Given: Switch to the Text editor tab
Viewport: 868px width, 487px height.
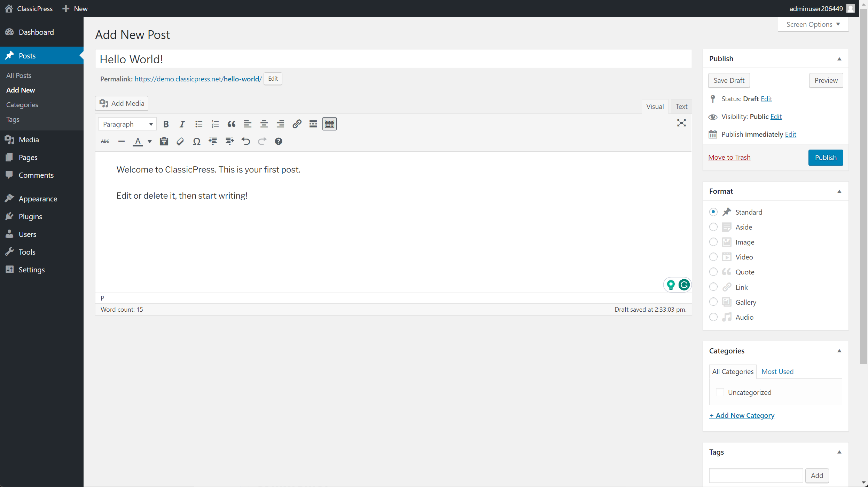Looking at the screenshot, I should [x=681, y=106].
